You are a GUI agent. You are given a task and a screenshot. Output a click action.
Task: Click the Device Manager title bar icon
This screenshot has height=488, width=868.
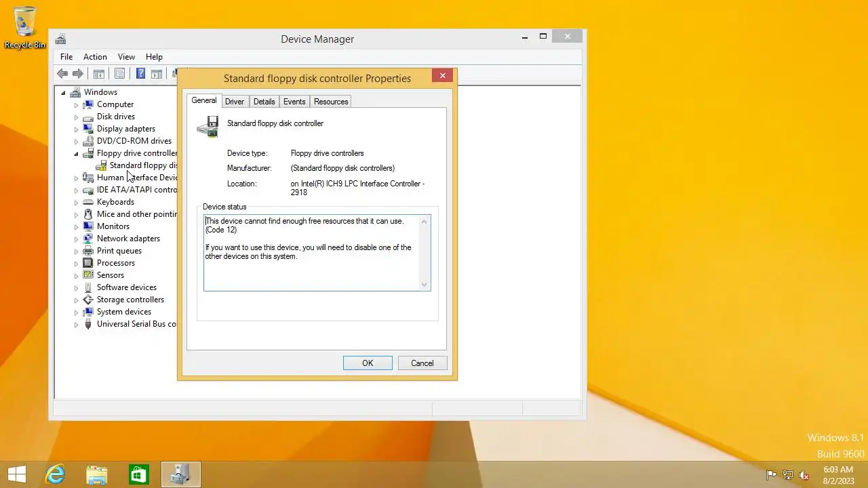(x=60, y=39)
